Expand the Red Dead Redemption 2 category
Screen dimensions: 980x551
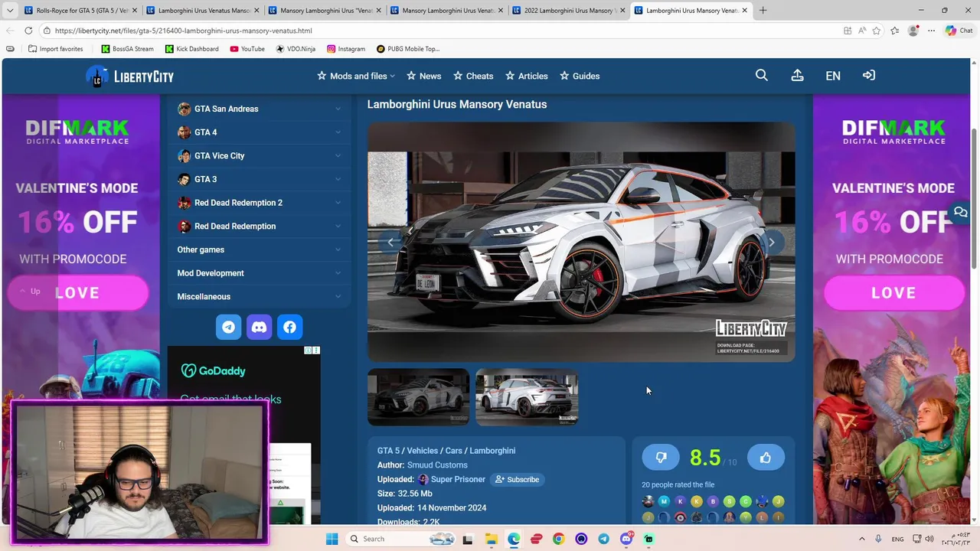pyautogui.click(x=260, y=203)
